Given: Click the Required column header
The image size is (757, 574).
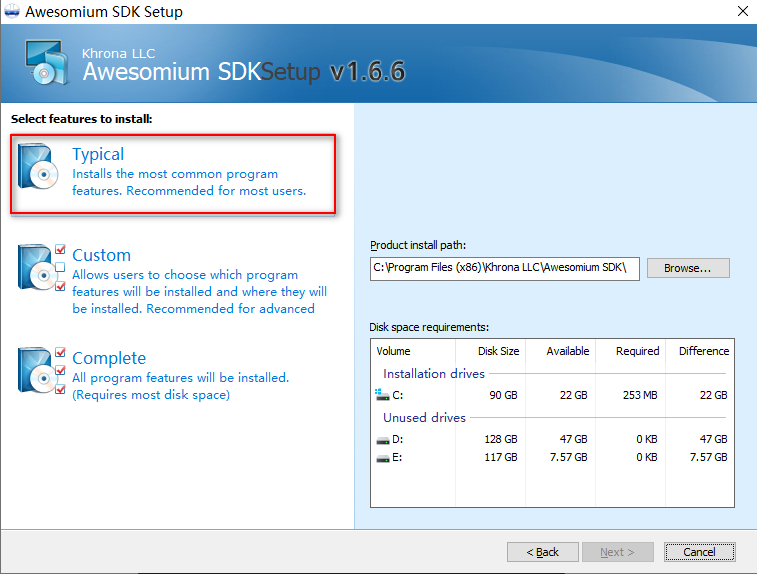Looking at the screenshot, I should [x=631, y=351].
